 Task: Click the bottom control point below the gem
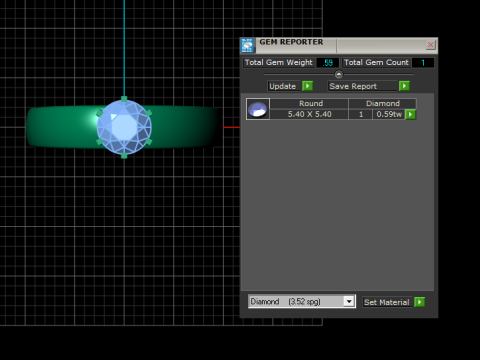(124, 155)
